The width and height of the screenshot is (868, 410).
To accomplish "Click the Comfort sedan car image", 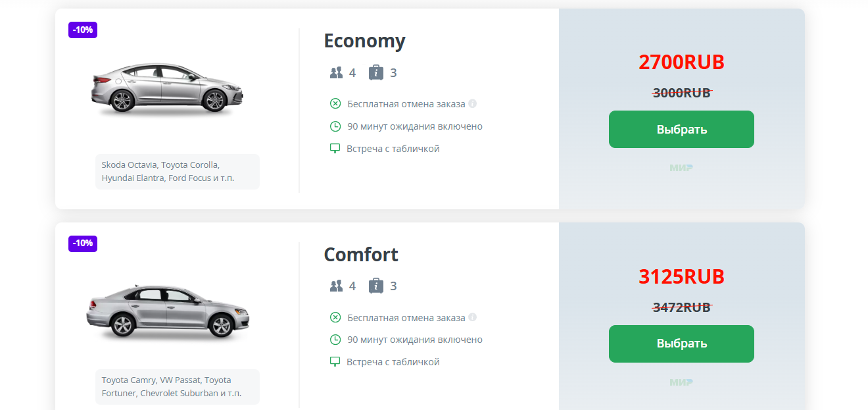I will [168, 312].
